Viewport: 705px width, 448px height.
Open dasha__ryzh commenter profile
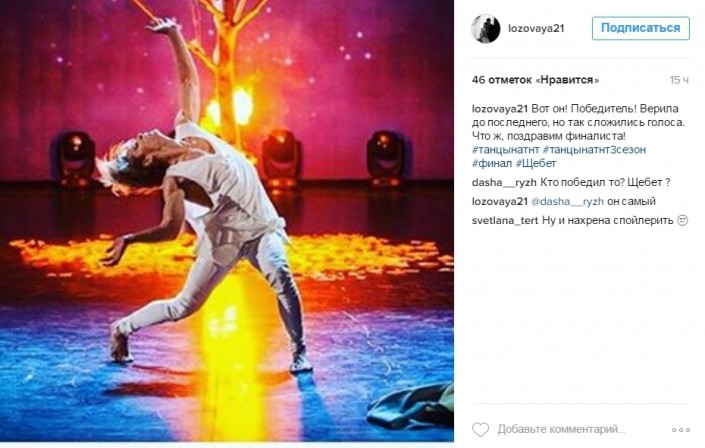click(504, 182)
